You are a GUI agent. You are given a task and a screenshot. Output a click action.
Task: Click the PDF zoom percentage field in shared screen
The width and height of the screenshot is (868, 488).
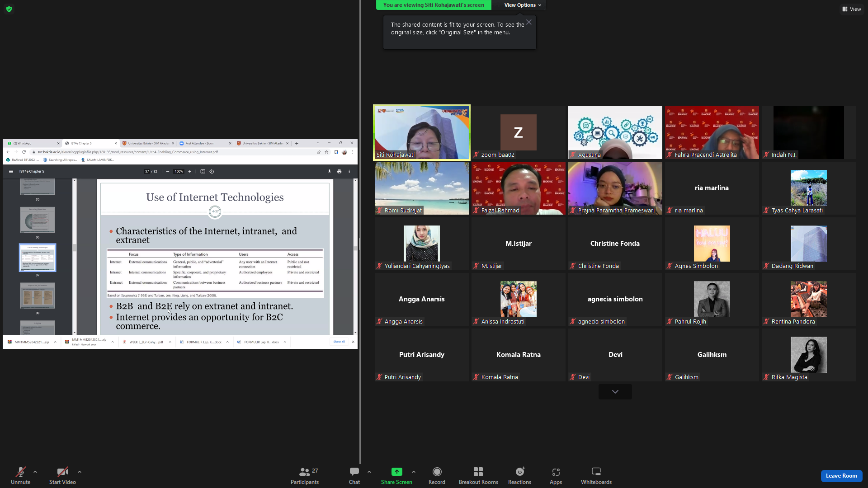[179, 172]
